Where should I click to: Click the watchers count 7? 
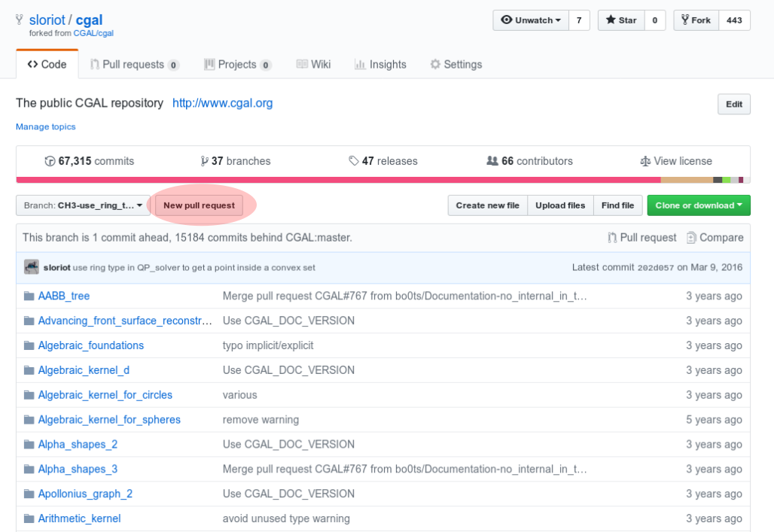coord(579,20)
